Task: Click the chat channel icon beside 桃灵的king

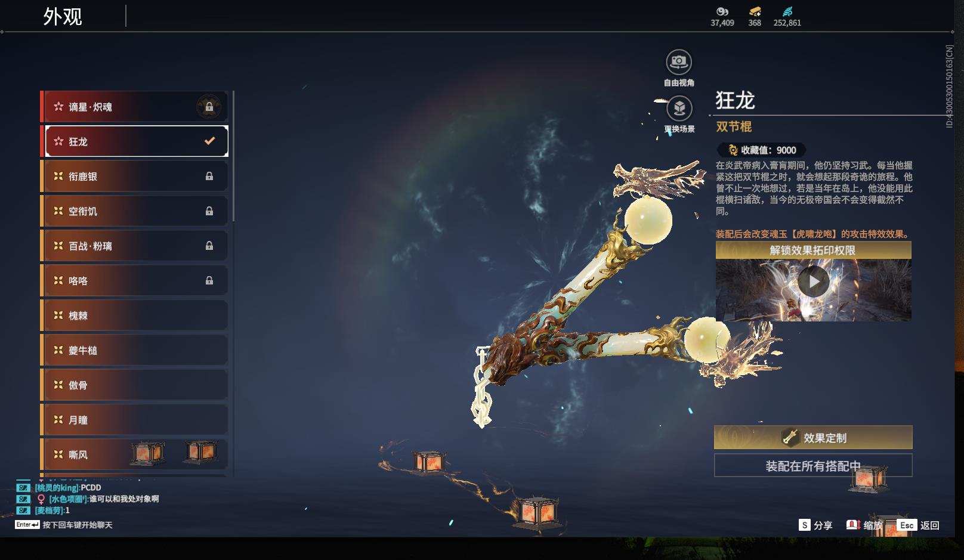Action: click(x=23, y=488)
